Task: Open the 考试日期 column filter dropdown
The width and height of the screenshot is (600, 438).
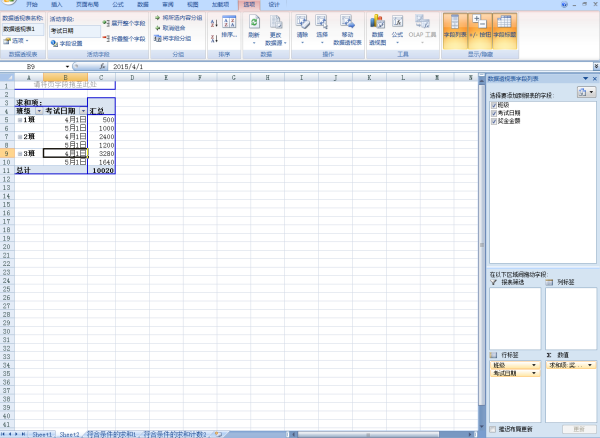Action: pyautogui.click(x=82, y=111)
